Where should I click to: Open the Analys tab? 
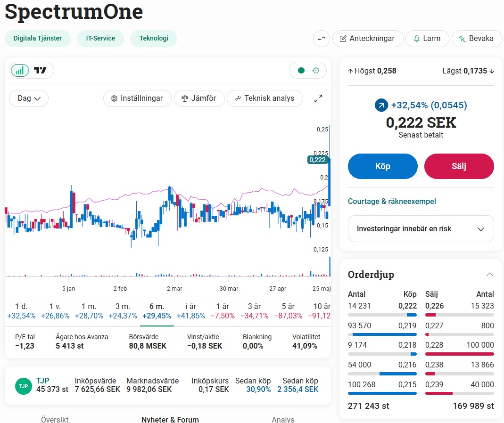click(283, 419)
